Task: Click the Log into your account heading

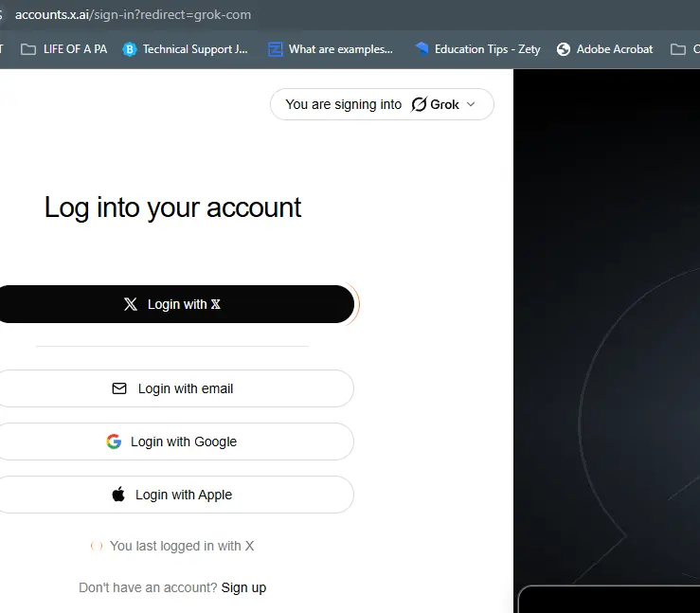Action: [172, 207]
